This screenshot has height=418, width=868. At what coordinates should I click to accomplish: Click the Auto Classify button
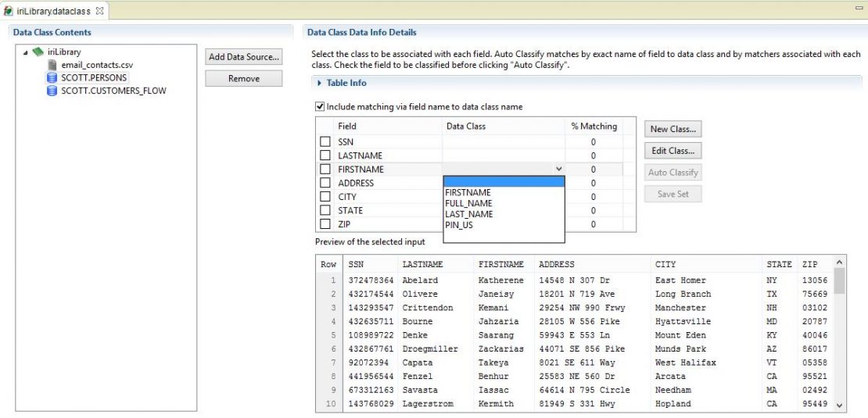673,173
